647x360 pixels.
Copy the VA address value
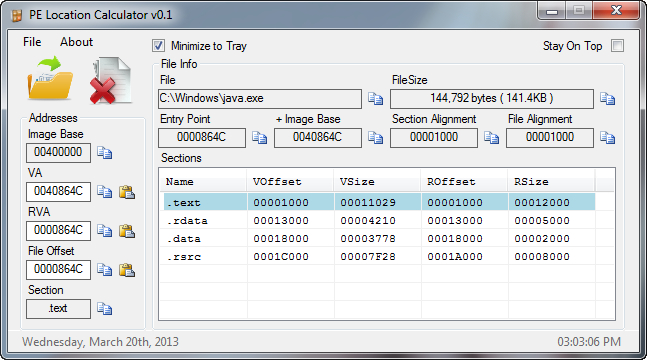coord(104,192)
